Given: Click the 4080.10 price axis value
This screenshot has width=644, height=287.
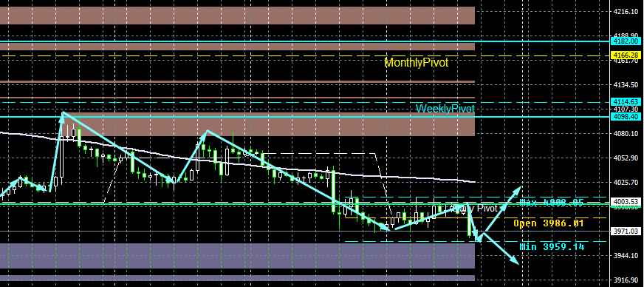Looking at the screenshot, I should [x=627, y=134].
